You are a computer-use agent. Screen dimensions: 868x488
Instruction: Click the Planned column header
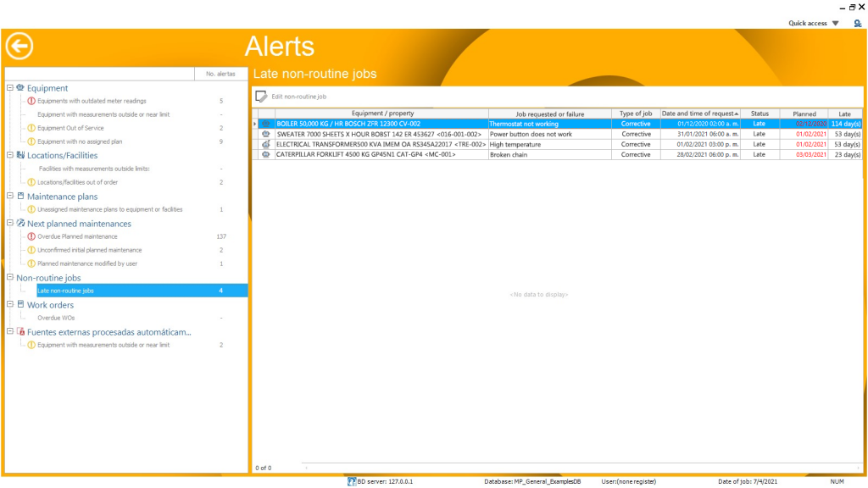coord(804,114)
